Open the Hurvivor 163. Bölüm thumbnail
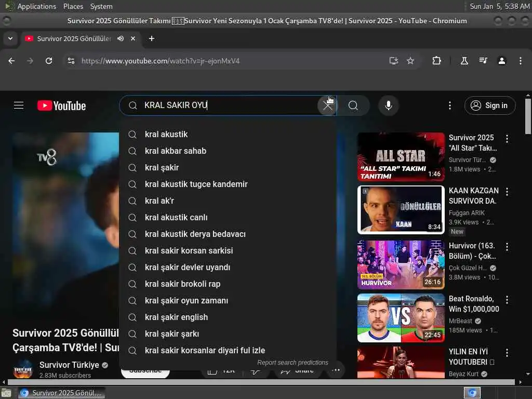This screenshot has width=532, height=399. point(401,264)
